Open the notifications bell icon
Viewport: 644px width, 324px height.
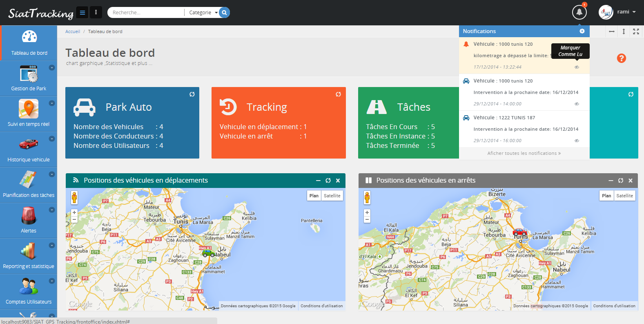(x=579, y=12)
